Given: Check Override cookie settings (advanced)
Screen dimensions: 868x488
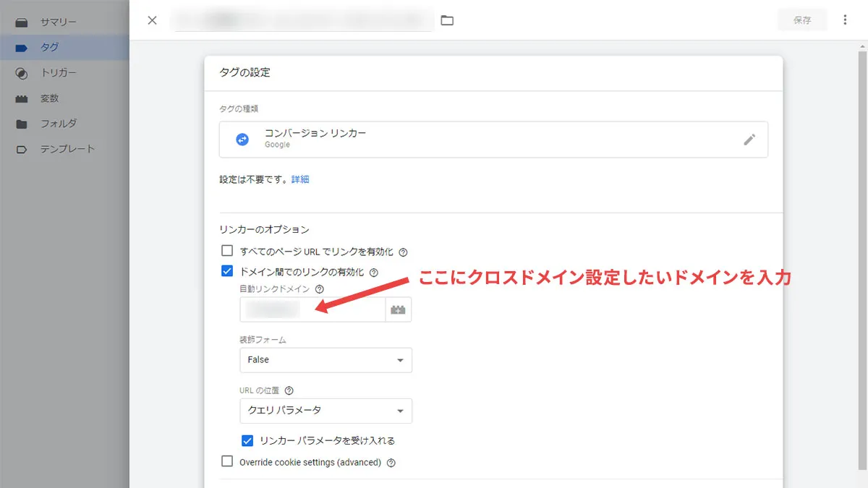Looking at the screenshot, I should tap(226, 461).
